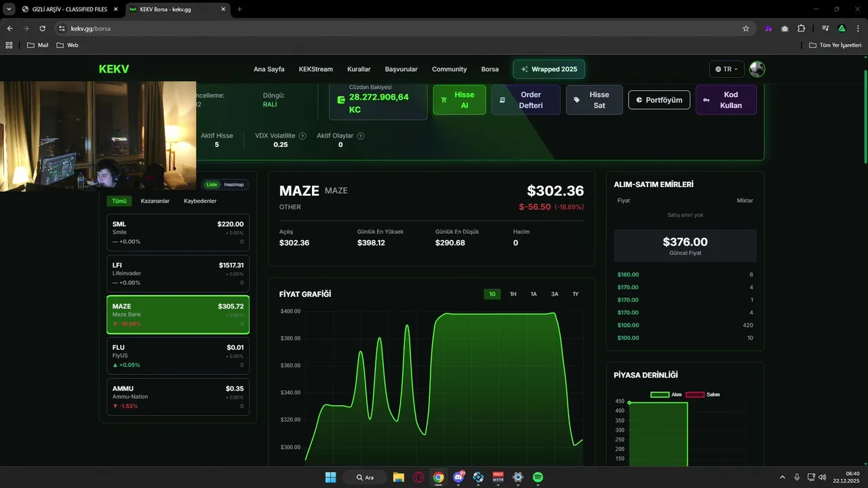868x488 pixels.
Task: Open Spotify from the taskbar
Action: tap(538, 477)
